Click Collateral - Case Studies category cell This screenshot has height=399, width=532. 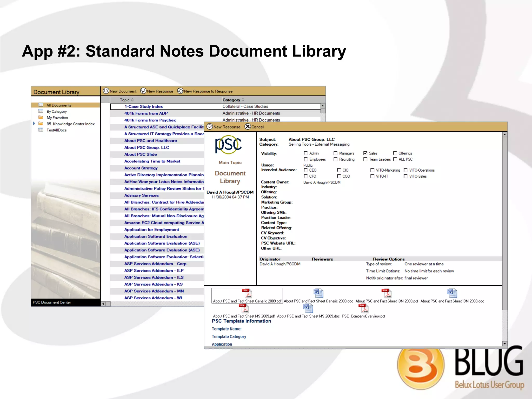coord(245,106)
